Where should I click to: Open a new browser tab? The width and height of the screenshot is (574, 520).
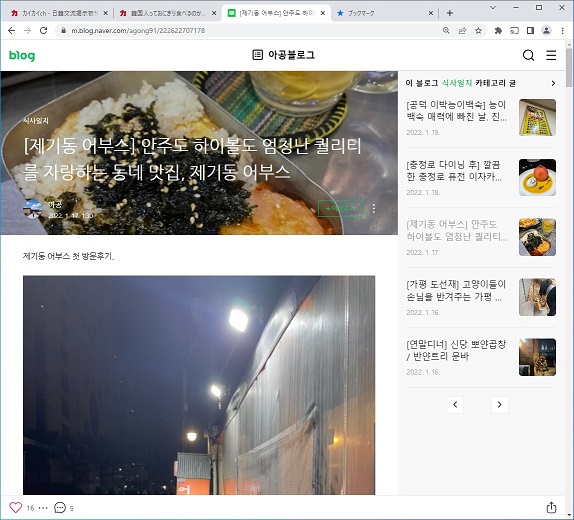click(x=450, y=13)
